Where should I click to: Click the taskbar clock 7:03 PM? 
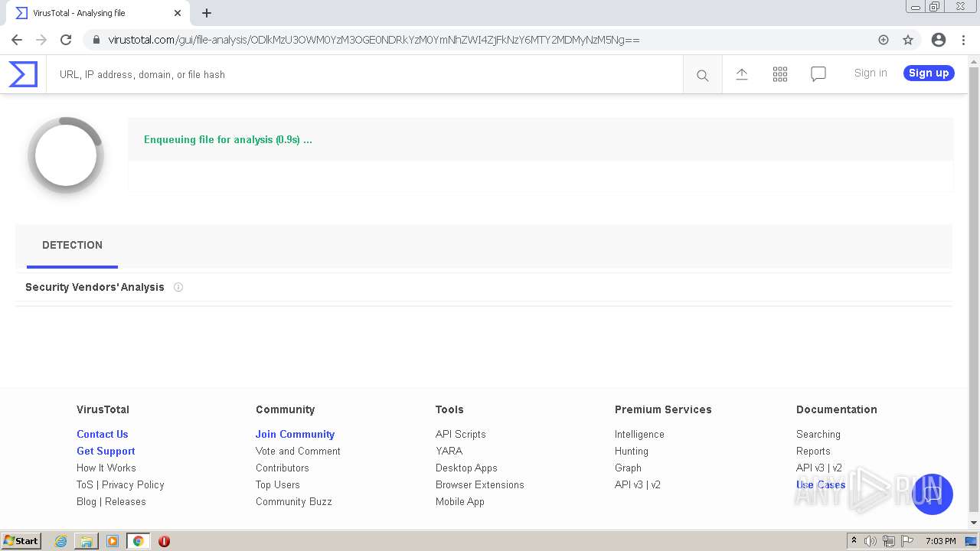(x=940, y=541)
